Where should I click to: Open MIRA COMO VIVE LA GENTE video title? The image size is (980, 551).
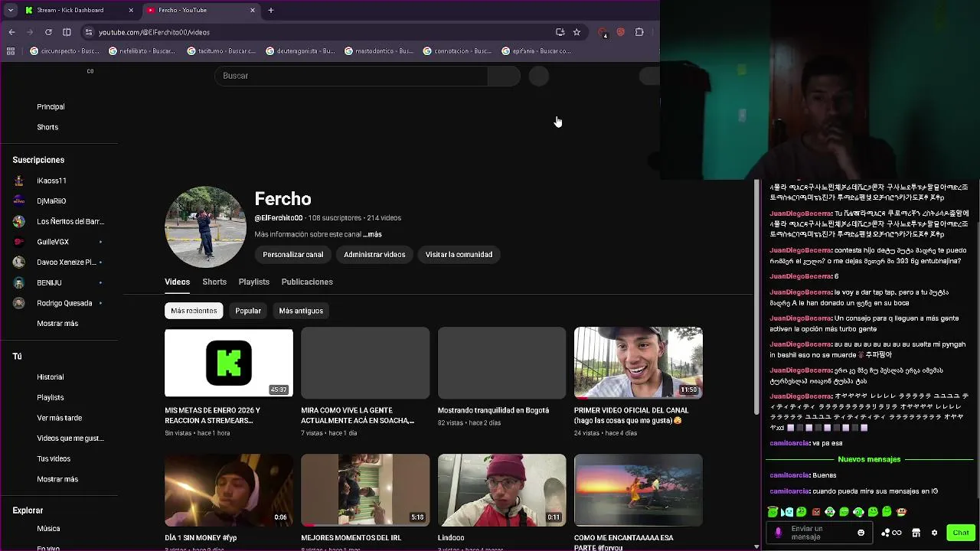click(x=358, y=416)
